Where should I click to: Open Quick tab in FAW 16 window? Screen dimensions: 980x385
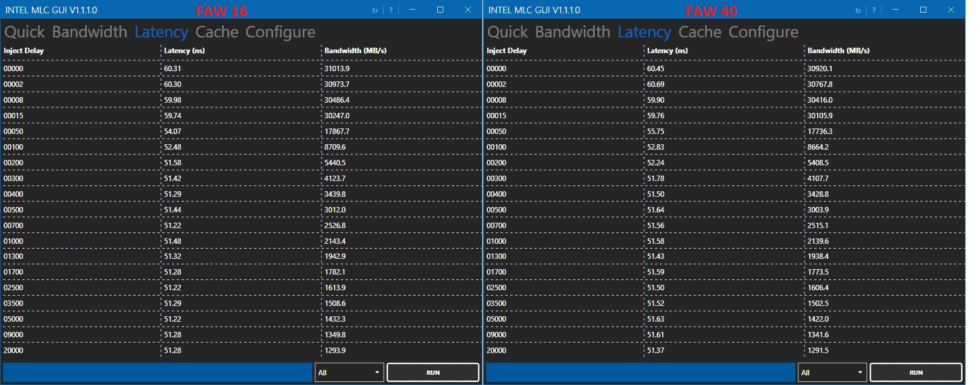point(25,32)
